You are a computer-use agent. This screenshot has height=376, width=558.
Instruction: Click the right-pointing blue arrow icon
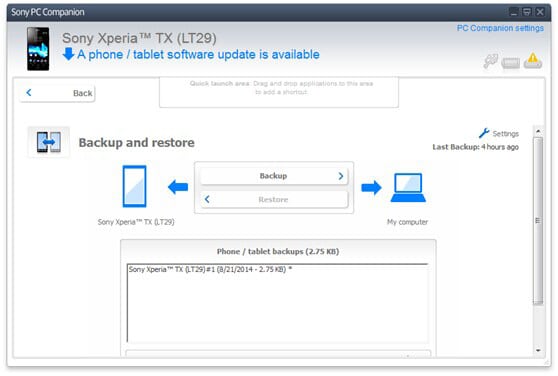click(x=371, y=187)
